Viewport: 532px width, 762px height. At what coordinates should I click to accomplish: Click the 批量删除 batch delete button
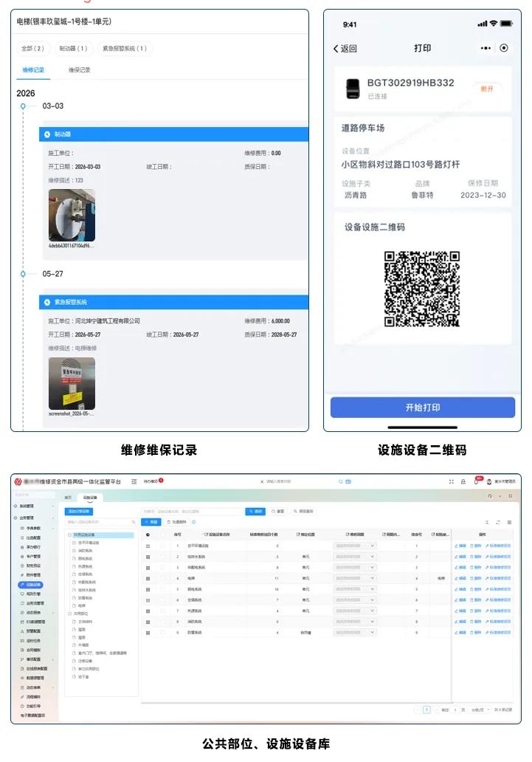[177, 522]
